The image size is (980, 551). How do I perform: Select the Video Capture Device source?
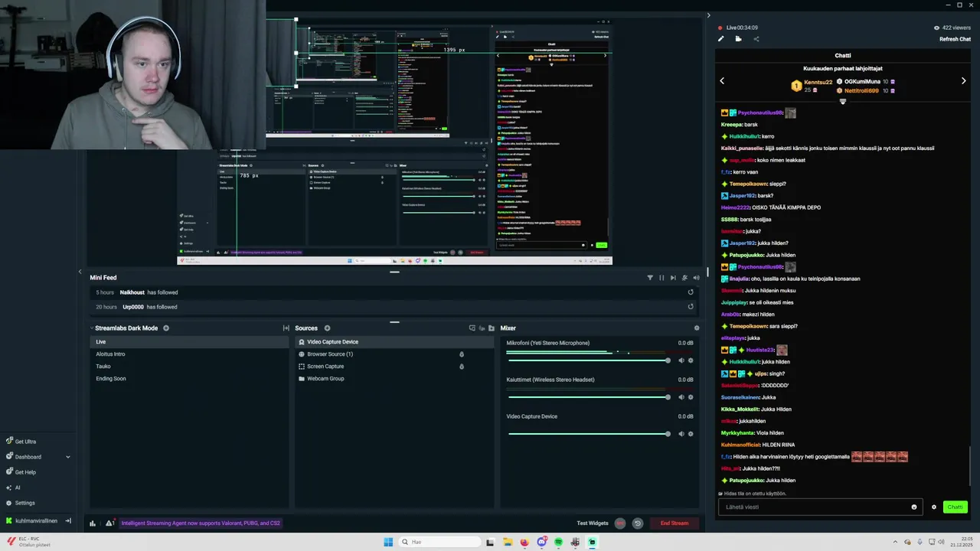coord(394,342)
